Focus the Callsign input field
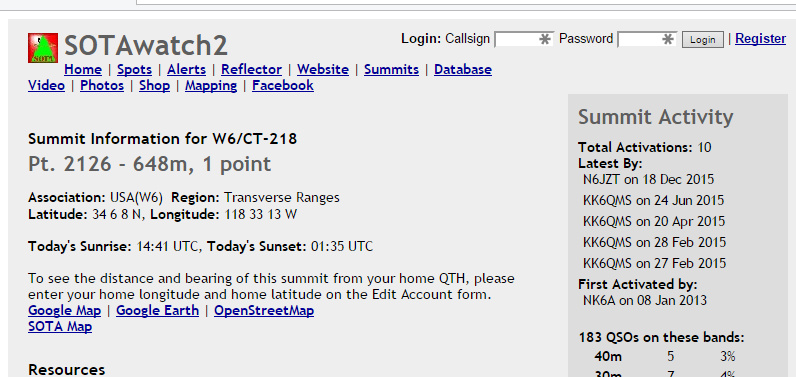 [524, 39]
